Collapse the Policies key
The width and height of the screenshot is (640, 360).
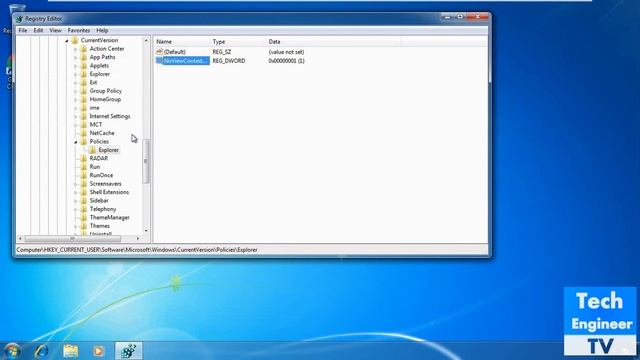76,142
